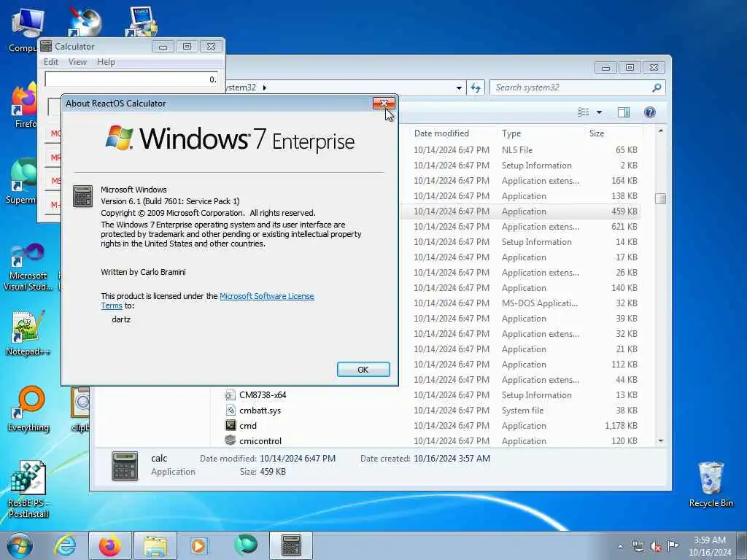Switch to Windows Explorer taskbar button
Viewport: 747px width, 560px height.
point(155,545)
